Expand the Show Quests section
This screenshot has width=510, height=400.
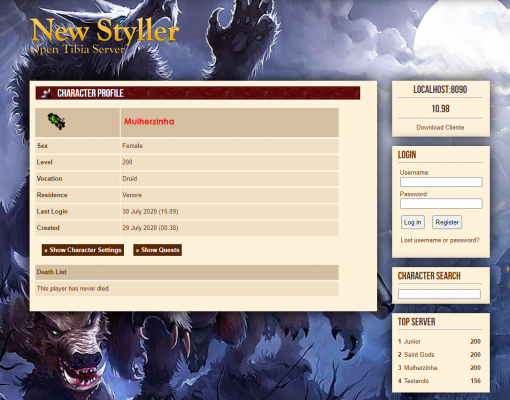(x=157, y=250)
